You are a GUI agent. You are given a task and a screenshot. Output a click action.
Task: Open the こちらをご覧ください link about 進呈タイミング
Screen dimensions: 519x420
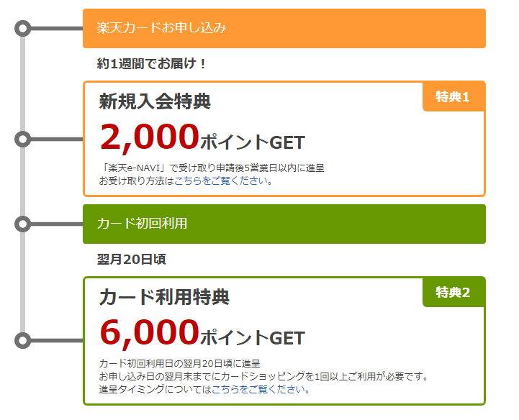click(260, 389)
